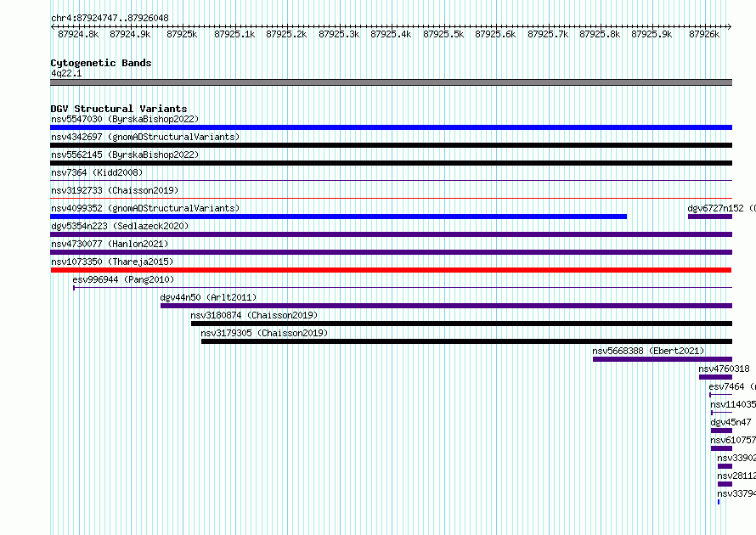Image resolution: width=756 pixels, height=535 pixels.
Task: Click the Cytogenetic Bands track title
Action: [101, 63]
